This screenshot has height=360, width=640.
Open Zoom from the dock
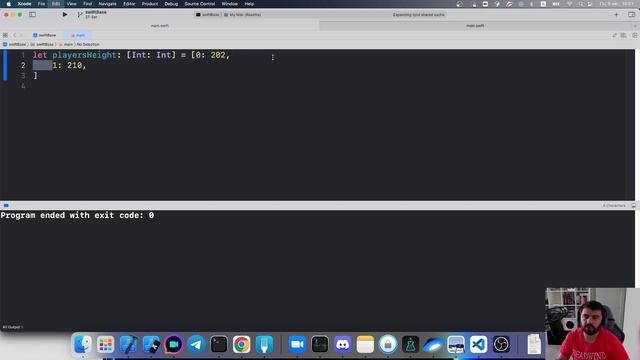coord(297,344)
